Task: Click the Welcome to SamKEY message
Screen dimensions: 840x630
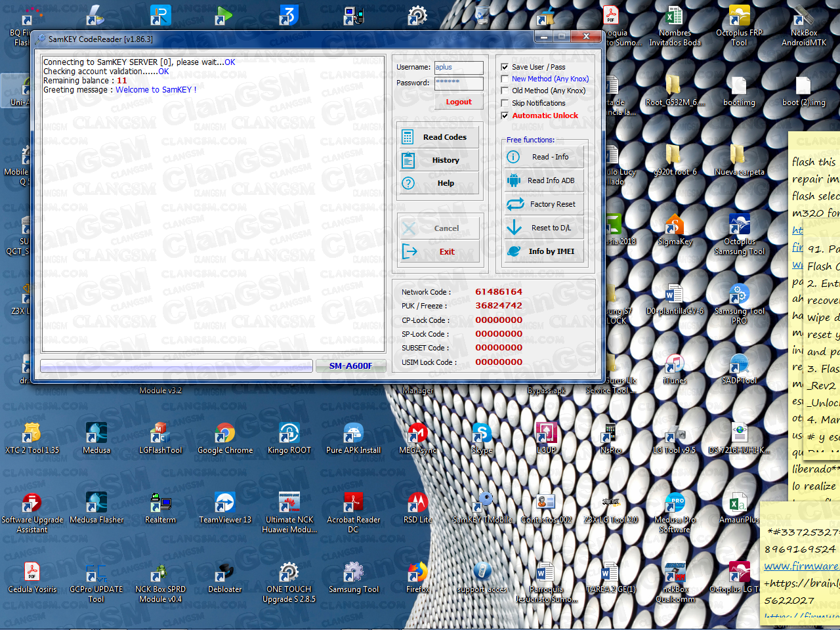Action: 156,90
